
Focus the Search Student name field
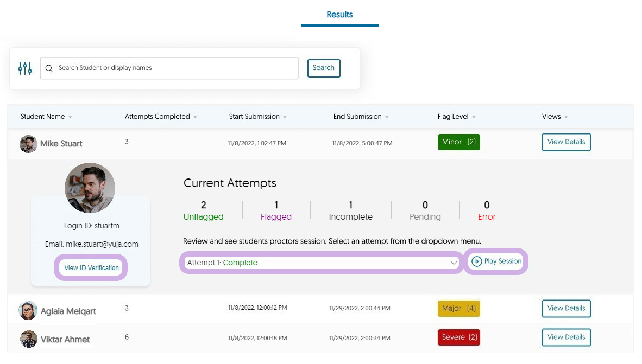174,68
